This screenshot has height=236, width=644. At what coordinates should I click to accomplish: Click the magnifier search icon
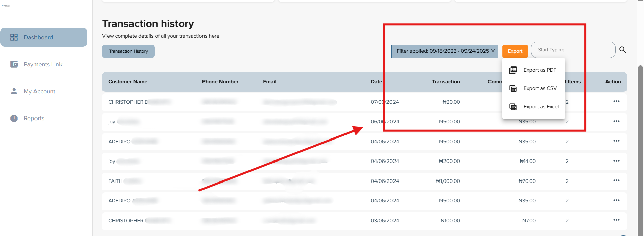tap(623, 50)
